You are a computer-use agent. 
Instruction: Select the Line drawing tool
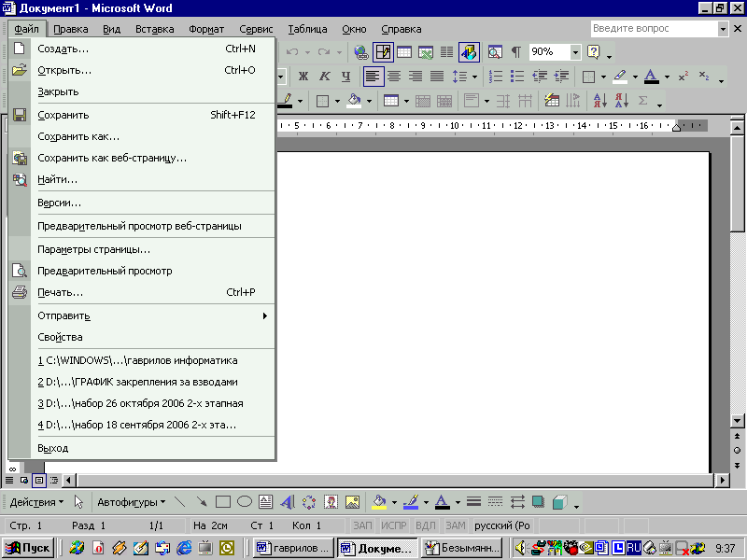tap(180, 502)
